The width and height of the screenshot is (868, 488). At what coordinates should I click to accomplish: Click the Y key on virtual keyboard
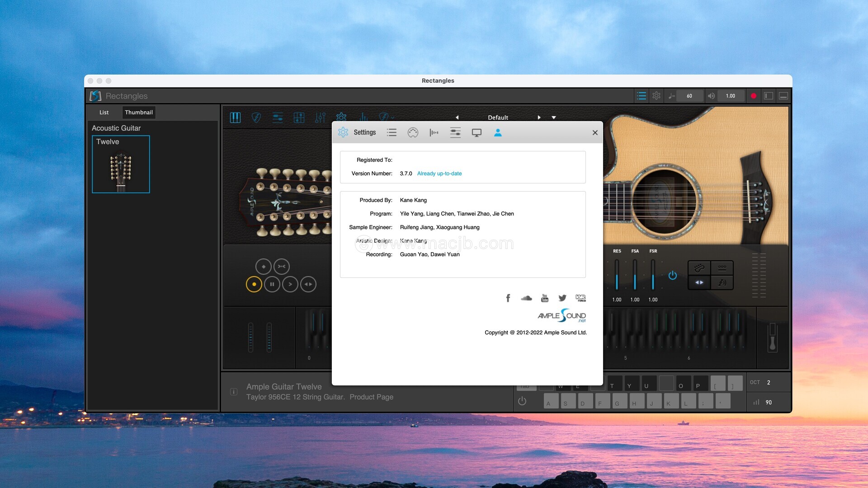[x=632, y=384]
